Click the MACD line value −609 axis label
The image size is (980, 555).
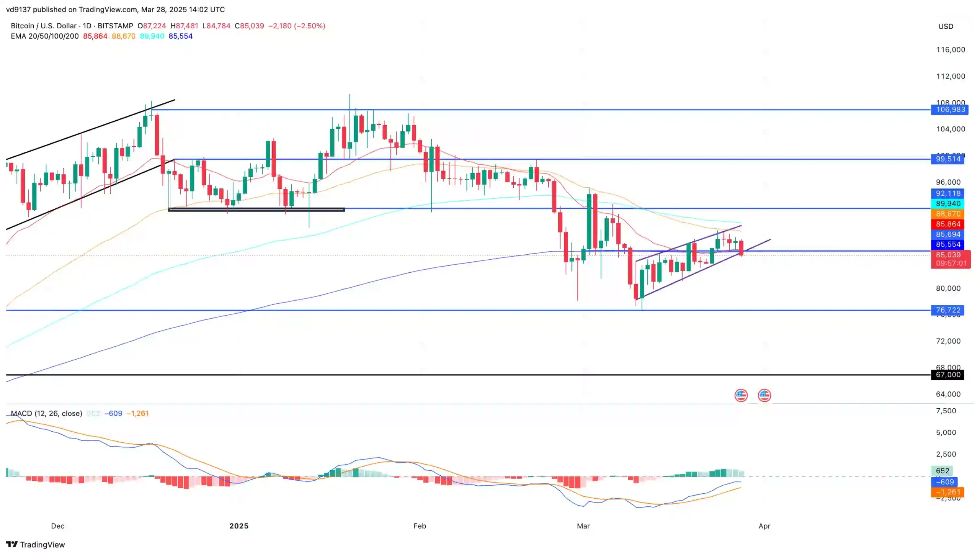(944, 482)
